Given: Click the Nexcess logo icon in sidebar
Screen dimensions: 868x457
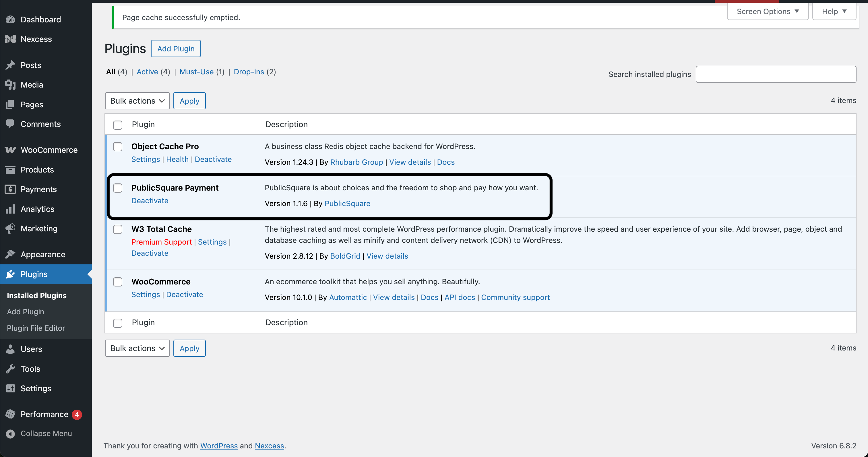Looking at the screenshot, I should [10, 39].
